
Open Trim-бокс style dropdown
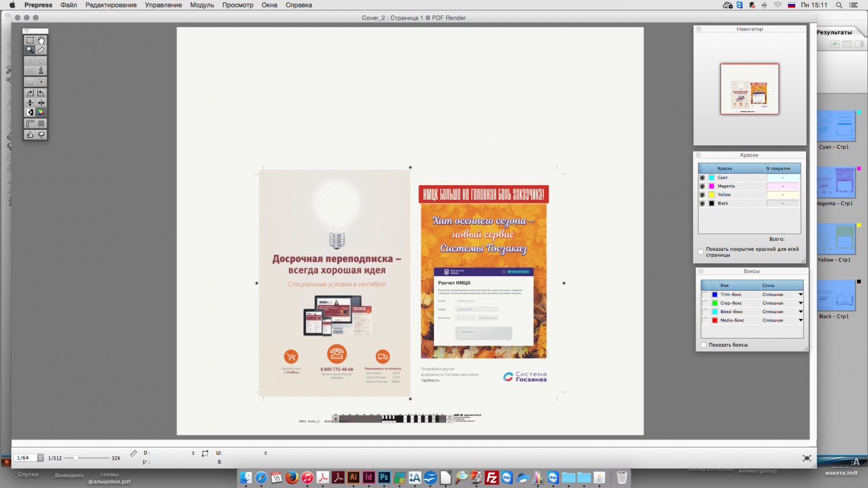tap(800, 295)
